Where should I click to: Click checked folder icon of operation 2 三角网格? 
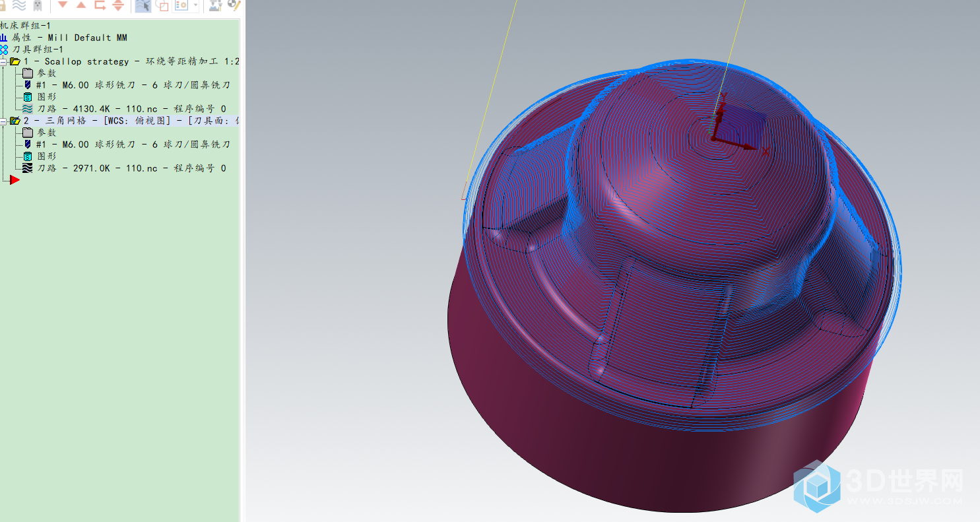15,121
